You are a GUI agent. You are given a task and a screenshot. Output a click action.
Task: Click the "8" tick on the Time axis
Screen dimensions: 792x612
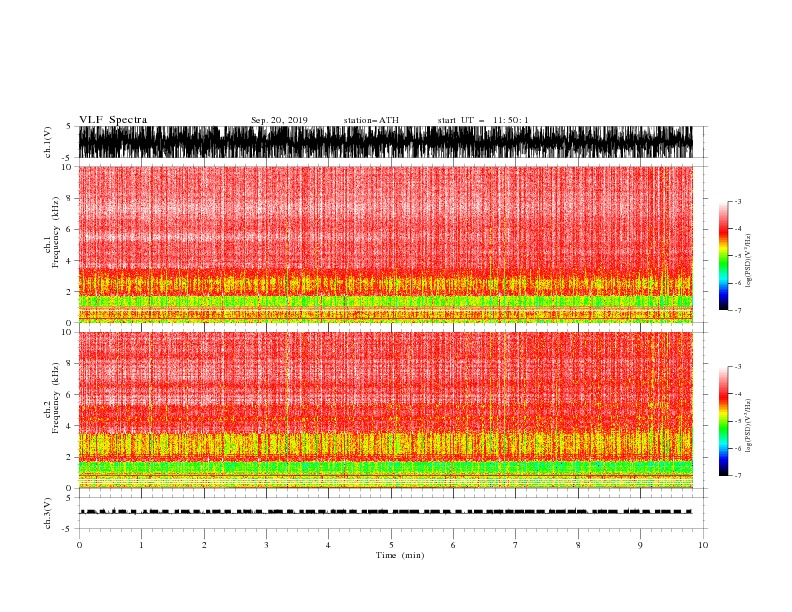(578, 545)
